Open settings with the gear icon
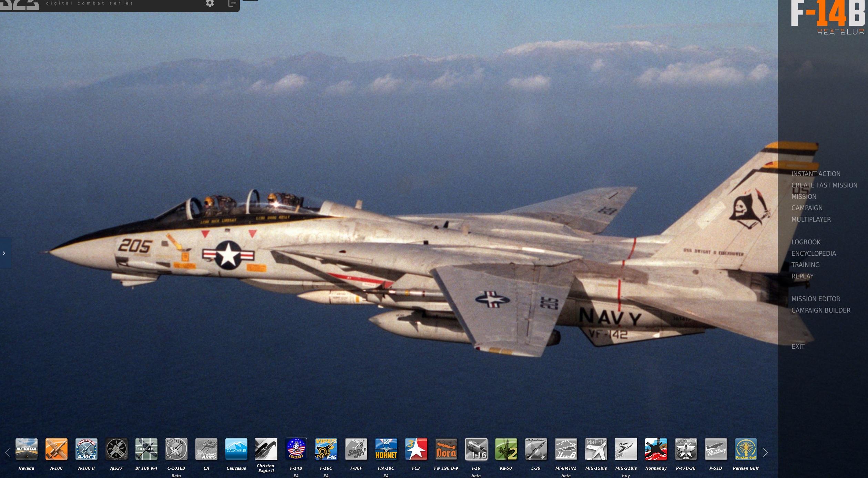 (x=210, y=3)
